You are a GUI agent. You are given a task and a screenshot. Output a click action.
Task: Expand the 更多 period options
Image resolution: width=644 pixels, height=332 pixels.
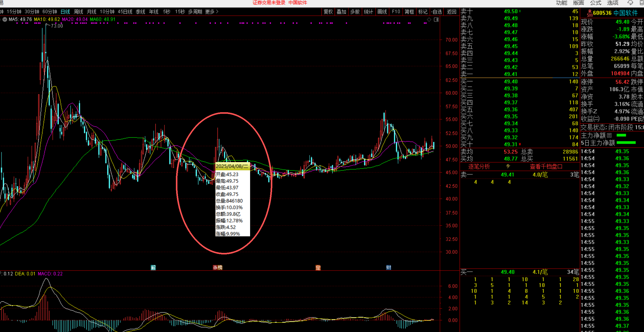pyautogui.click(x=212, y=12)
